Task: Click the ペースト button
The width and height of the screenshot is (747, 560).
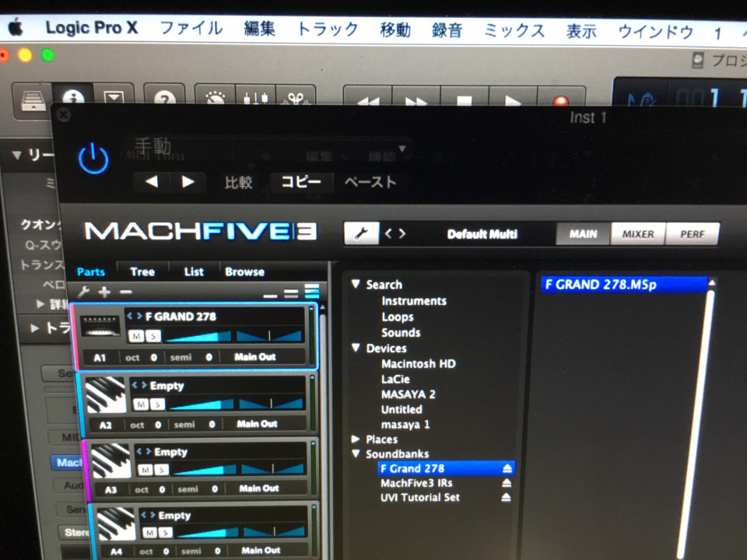Action: coord(370,182)
